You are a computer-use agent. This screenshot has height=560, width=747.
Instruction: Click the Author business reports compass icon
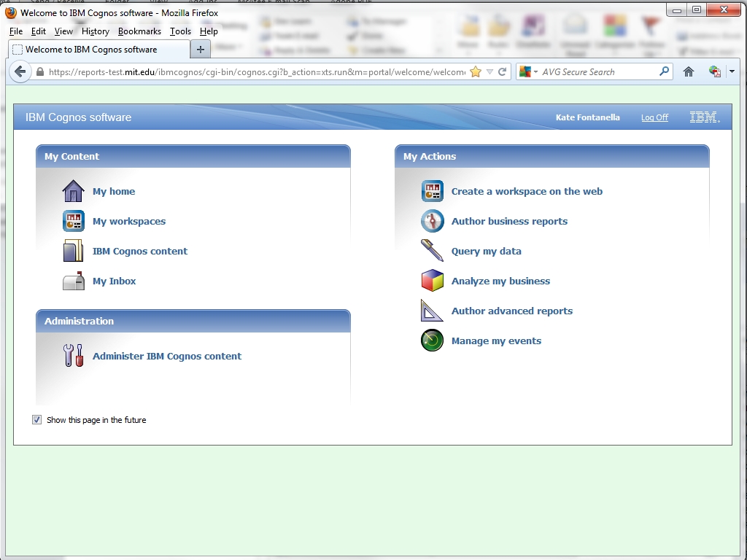432,222
